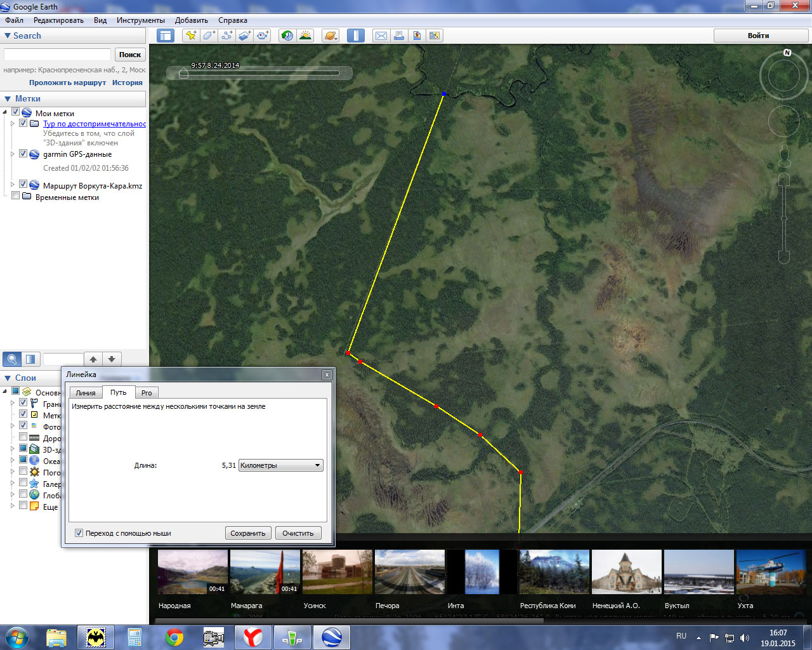Collapse the Метки panel header
Screen dimensions: 812x650
click(8, 98)
